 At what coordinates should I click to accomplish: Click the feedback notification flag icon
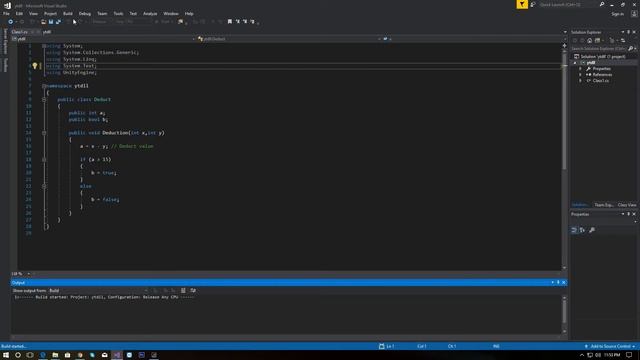[522, 4]
